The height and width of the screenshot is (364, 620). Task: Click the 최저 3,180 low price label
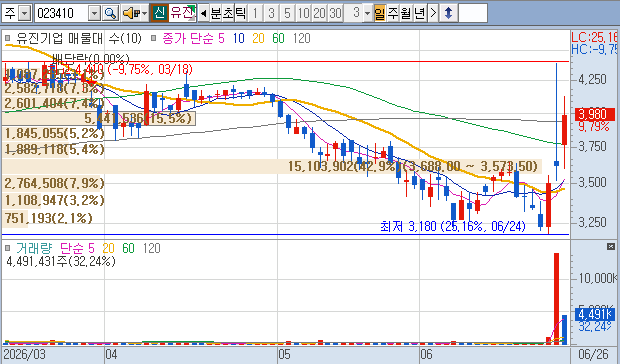[453, 226]
